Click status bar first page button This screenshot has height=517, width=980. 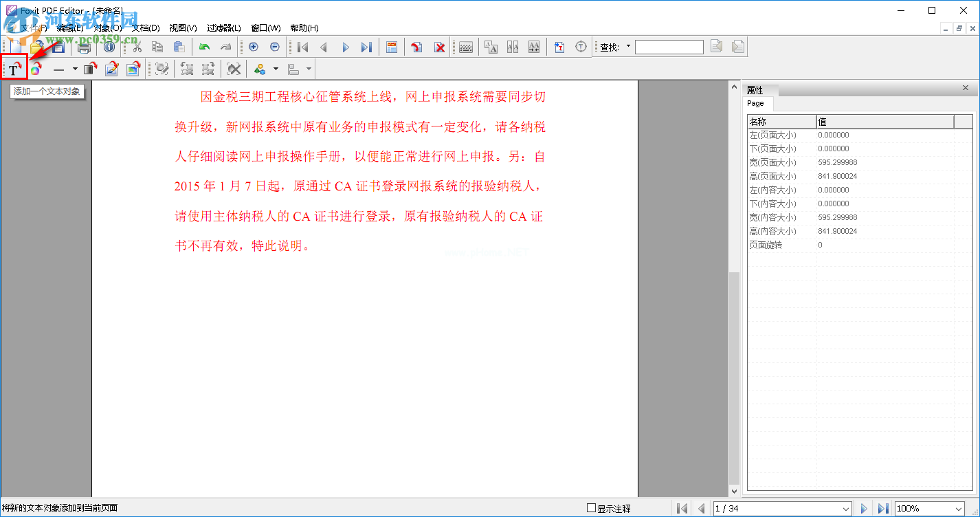(682, 509)
